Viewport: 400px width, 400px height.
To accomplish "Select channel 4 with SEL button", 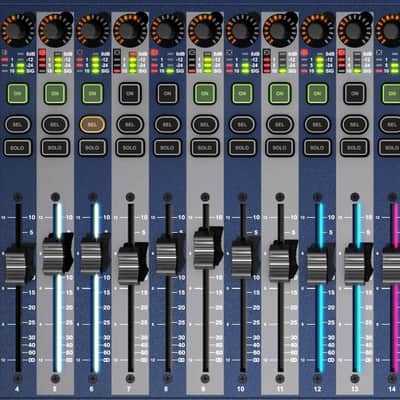I will click(17, 124).
